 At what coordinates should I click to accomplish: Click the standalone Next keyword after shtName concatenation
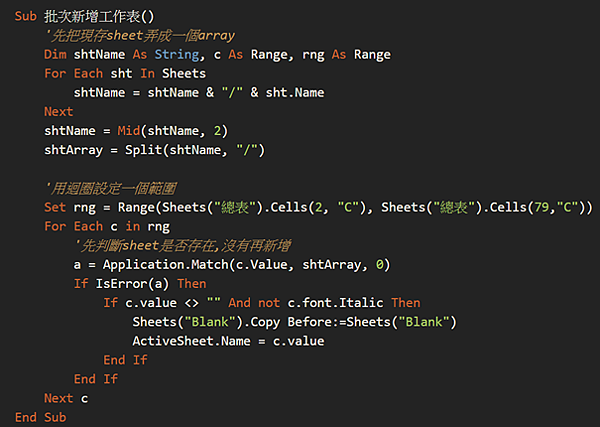pyautogui.click(x=59, y=112)
